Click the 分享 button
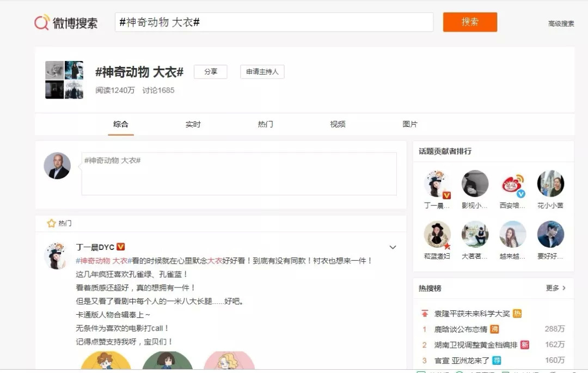Image resolution: width=588 pixels, height=373 pixels. pos(210,71)
